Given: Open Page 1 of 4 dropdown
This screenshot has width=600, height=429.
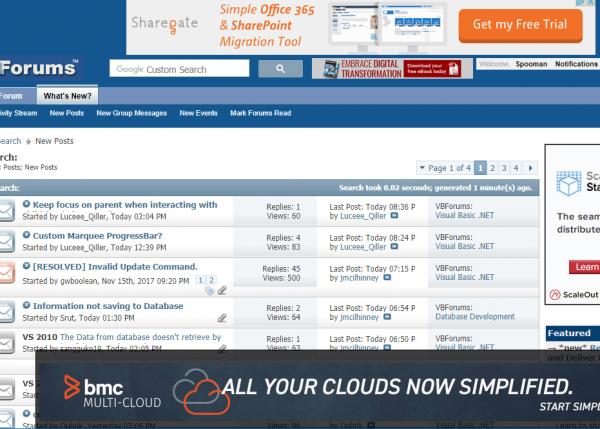Looking at the screenshot, I should click(445, 168).
